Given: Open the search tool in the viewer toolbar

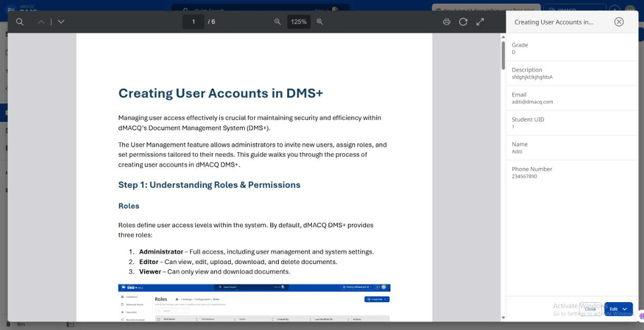Looking at the screenshot, I should point(20,22).
